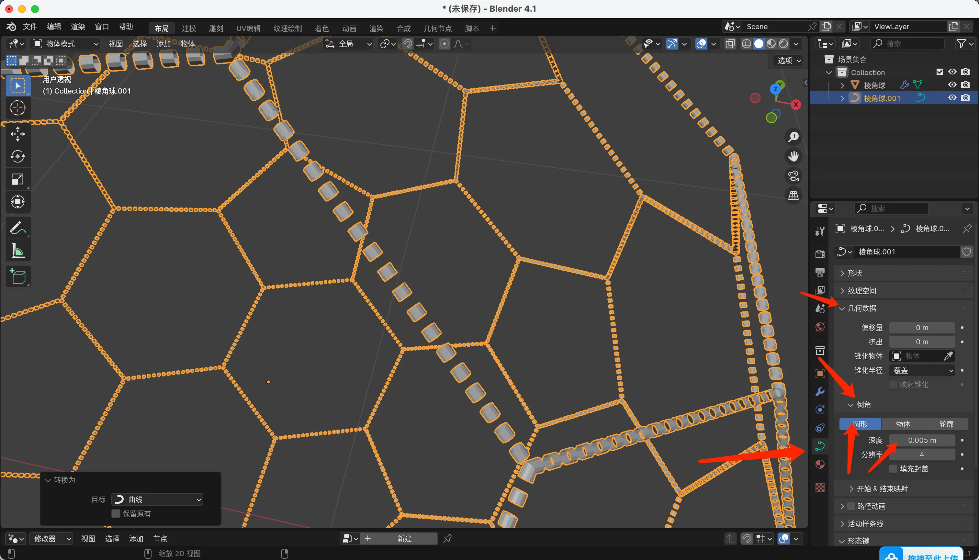979x560 pixels.
Task: Select the Move tool in toolbar
Action: click(x=18, y=134)
